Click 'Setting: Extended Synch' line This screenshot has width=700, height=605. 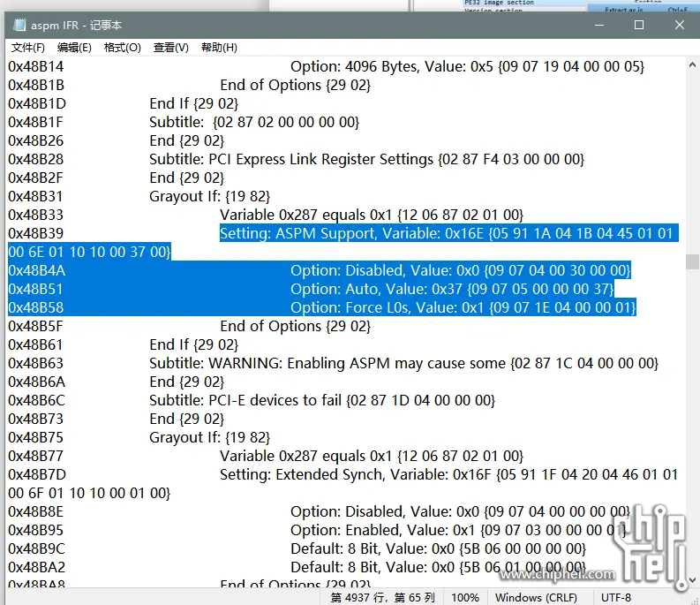point(449,474)
